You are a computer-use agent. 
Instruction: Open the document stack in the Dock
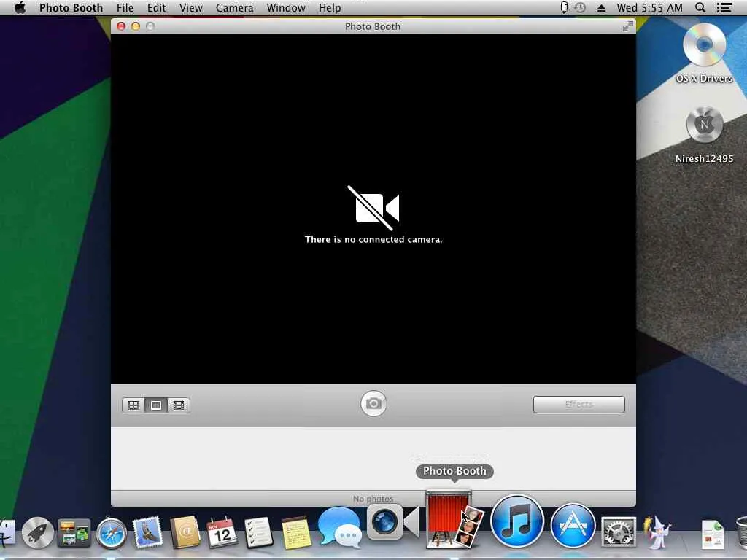(713, 534)
